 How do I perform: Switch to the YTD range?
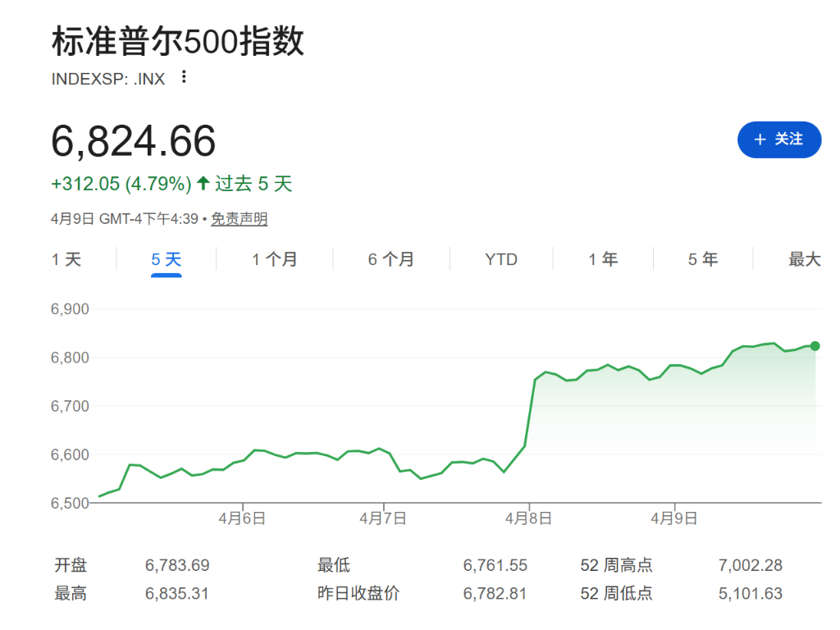point(501,258)
